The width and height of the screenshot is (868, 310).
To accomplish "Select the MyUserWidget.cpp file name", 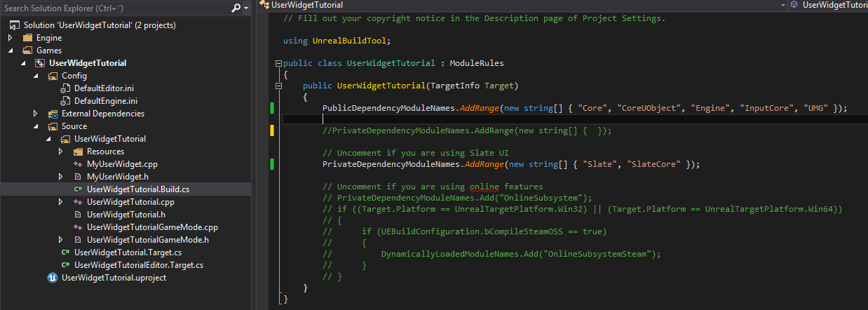I will 122,164.
